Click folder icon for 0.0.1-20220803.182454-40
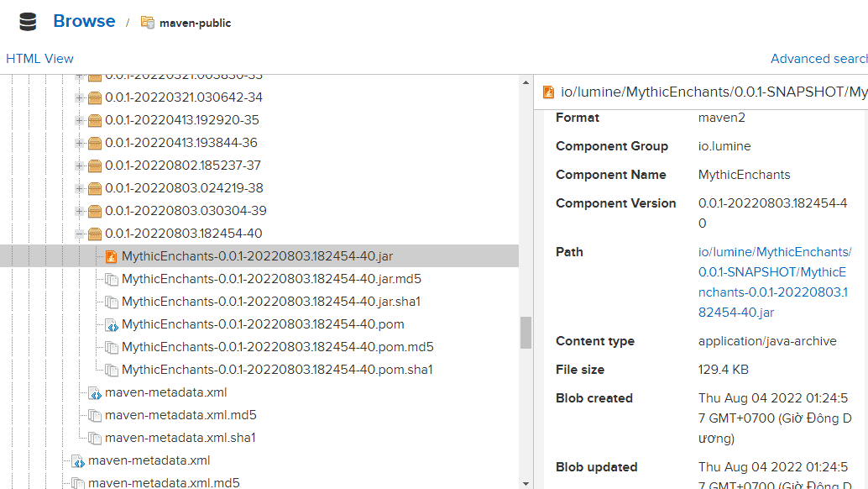 point(95,234)
